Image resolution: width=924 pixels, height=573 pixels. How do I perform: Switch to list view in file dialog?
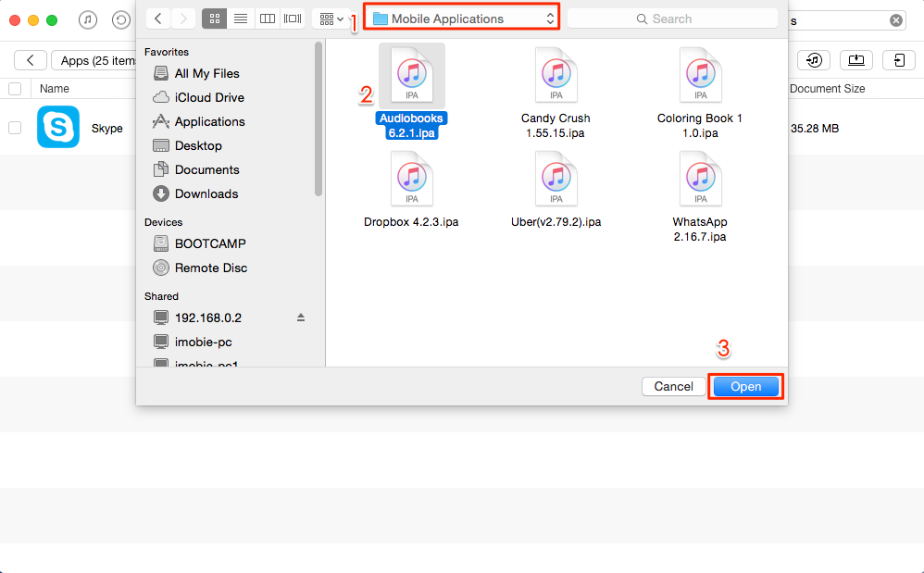(x=241, y=19)
